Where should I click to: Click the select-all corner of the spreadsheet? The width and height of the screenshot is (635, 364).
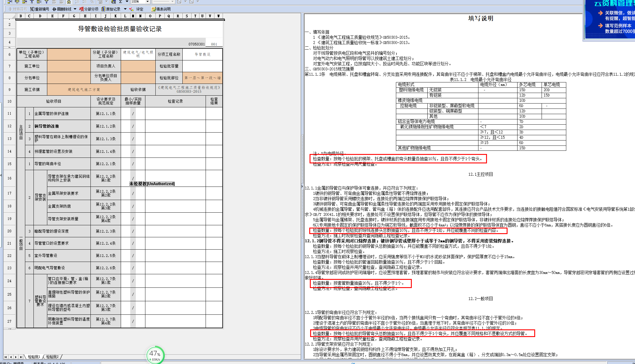pos(10,16)
